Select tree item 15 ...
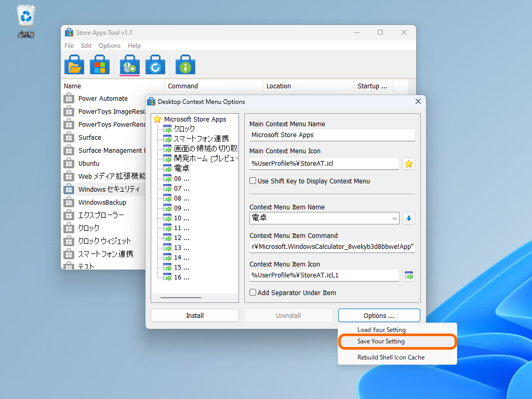The width and height of the screenshot is (532, 399). pyautogui.click(x=181, y=268)
